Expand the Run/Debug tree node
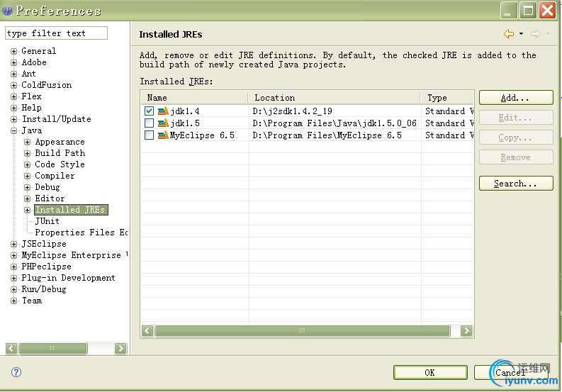 pyautogui.click(x=13, y=290)
